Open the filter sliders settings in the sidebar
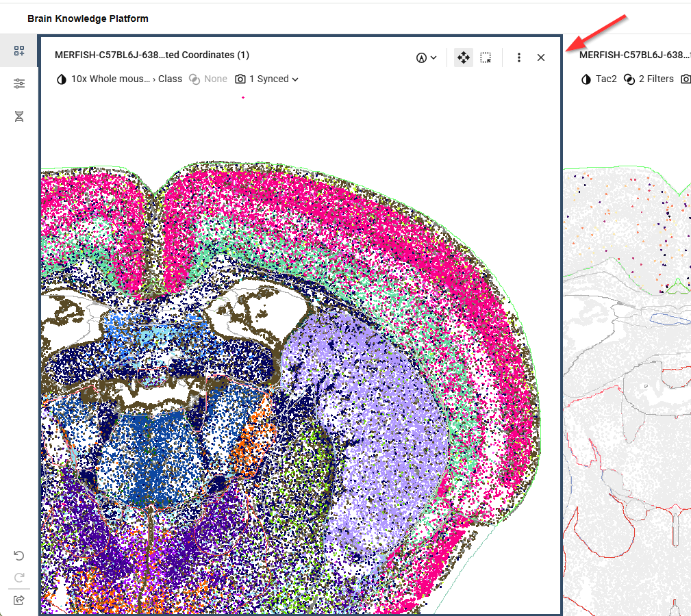Image resolution: width=691 pixels, height=616 pixels. pos(19,84)
